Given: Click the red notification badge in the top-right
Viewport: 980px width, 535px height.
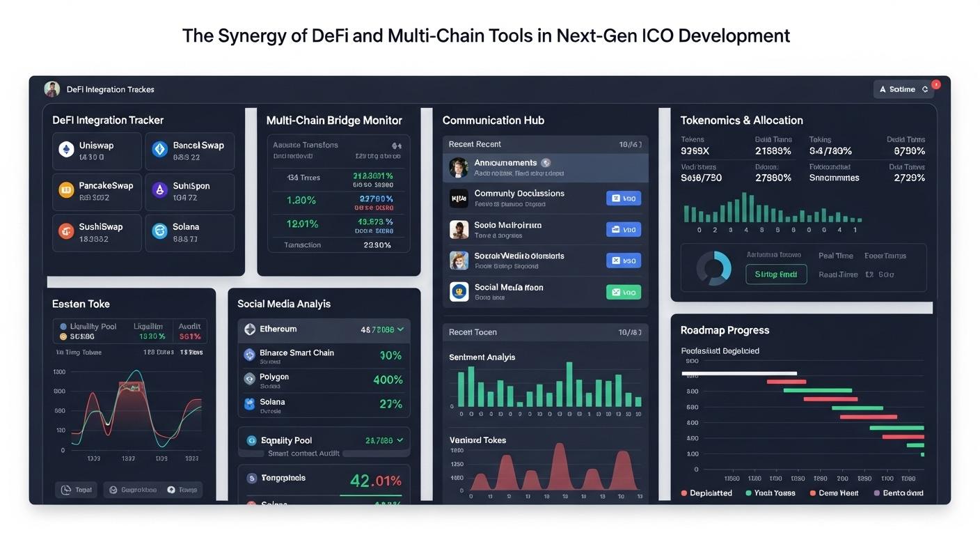Looking at the screenshot, I should click(x=936, y=84).
